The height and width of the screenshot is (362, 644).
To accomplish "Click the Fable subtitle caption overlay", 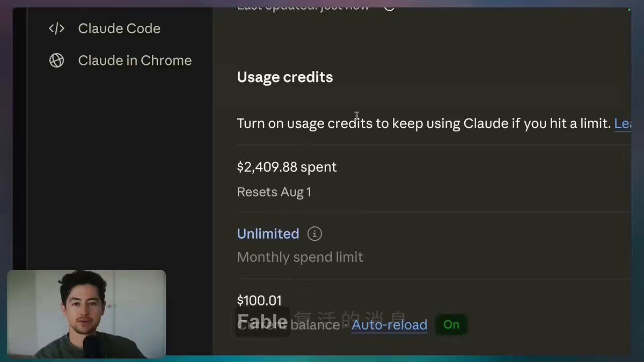I will [321, 321].
